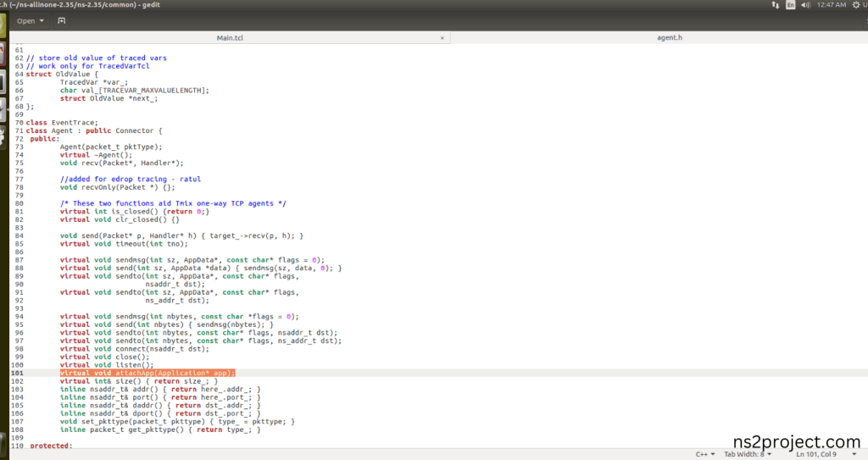Click the 'public:' access label
This screenshot has width=868, height=460.
tap(45, 139)
